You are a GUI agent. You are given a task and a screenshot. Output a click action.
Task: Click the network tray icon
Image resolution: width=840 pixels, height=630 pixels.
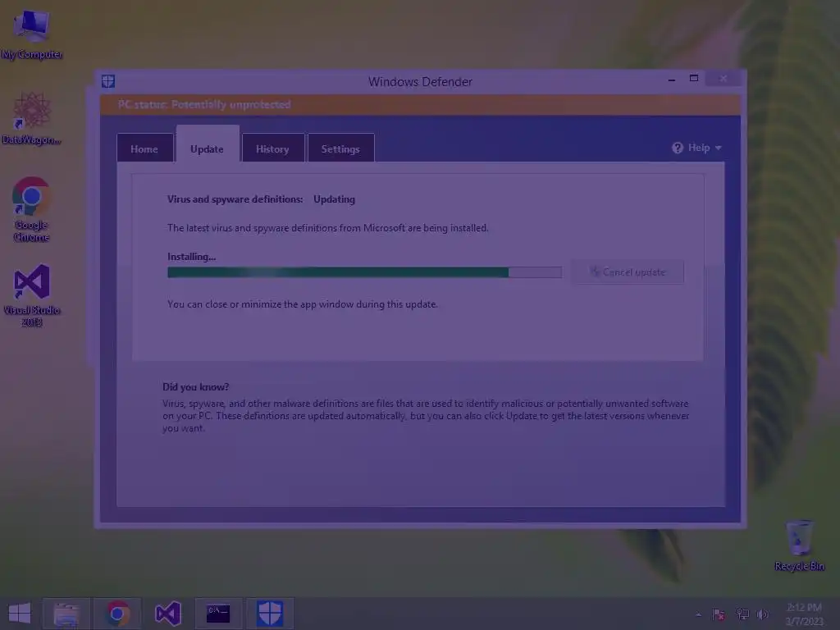point(742,614)
